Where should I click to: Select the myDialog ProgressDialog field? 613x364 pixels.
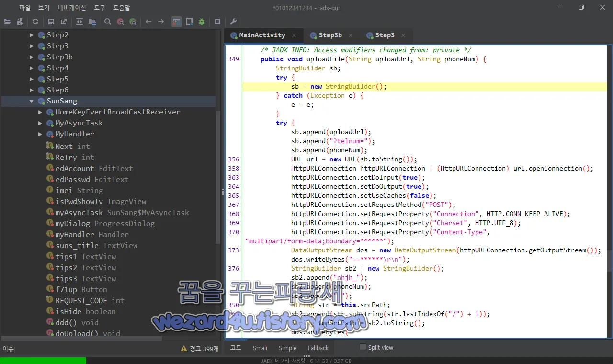[105, 223]
